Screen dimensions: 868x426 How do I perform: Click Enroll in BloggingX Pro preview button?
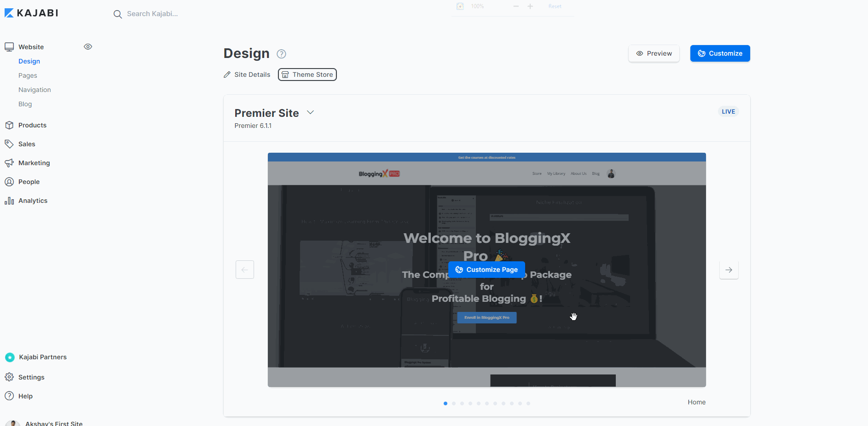487,317
